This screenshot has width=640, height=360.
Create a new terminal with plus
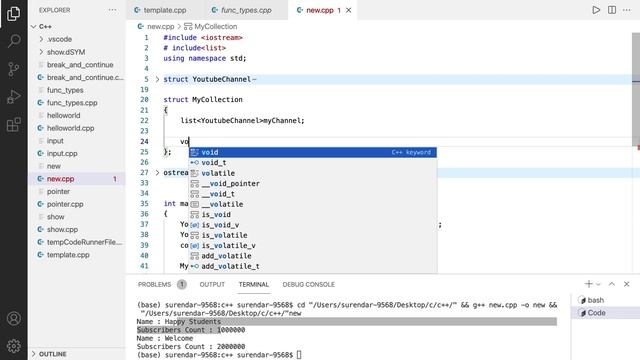point(588,284)
